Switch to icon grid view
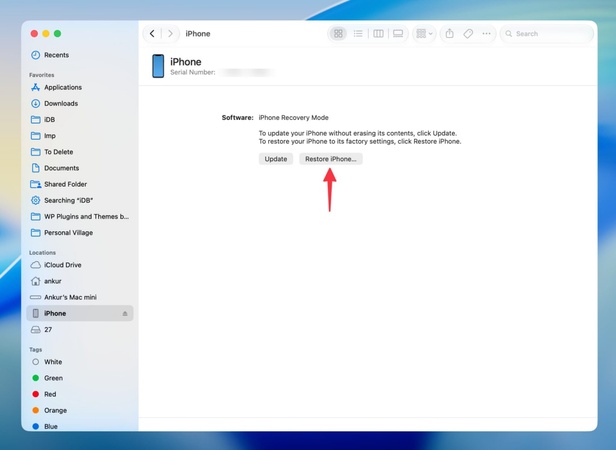 pyautogui.click(x=338, y=34)
